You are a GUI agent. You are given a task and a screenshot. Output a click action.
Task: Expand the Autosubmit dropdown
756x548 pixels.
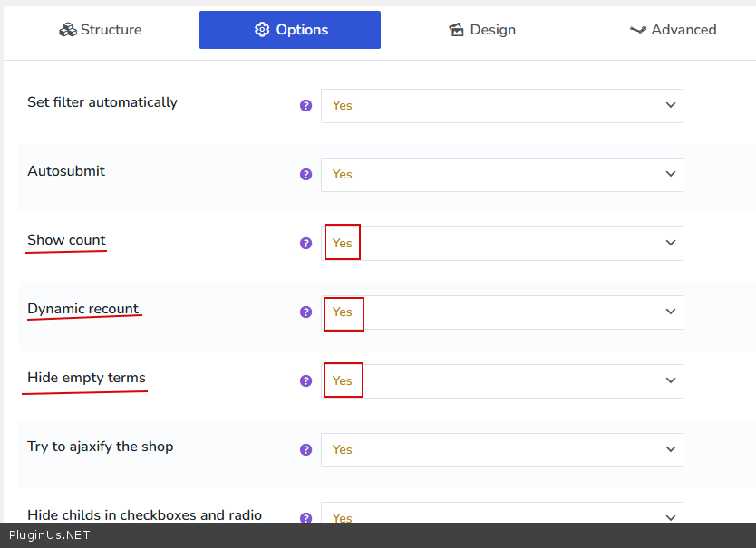(x=501, y=174)
